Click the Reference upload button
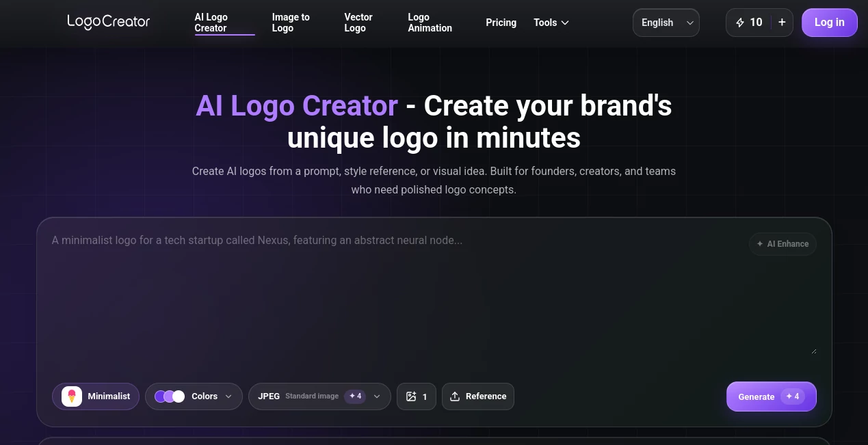 pyautogui.click(x=477, y=396)
